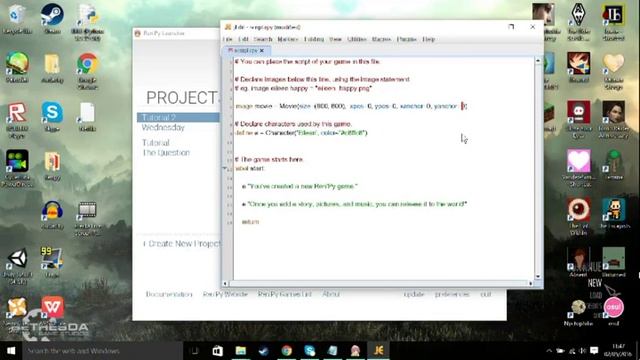
Task: Switch to the jEdit taskbar icon
Action: [x=378, y=351]
